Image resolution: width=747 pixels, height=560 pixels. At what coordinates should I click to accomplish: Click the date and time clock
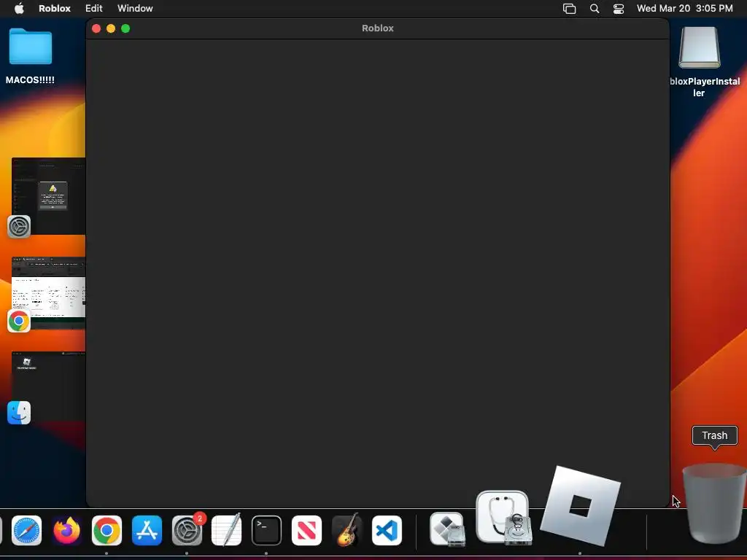[x=684, y=8]
